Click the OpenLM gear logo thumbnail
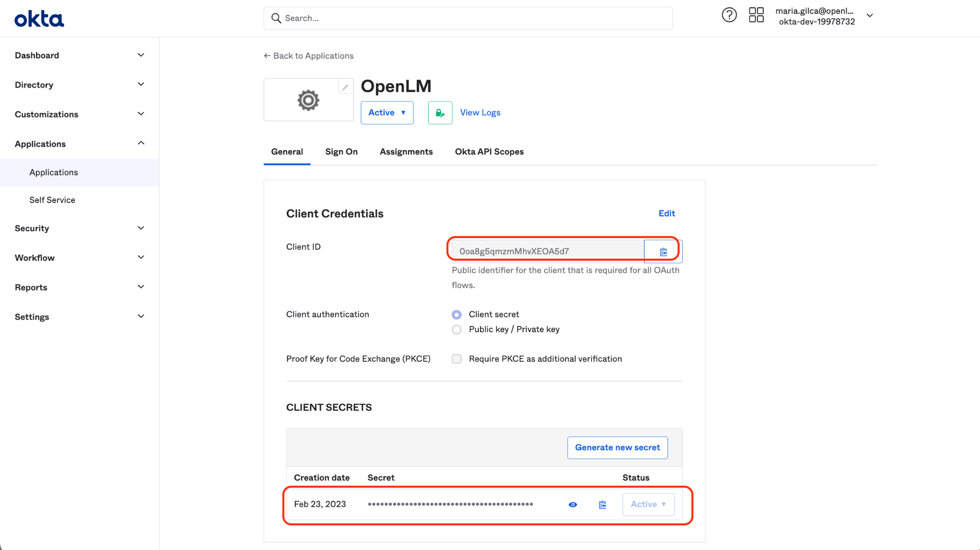980x550 pixels. (x=308, y=101)
